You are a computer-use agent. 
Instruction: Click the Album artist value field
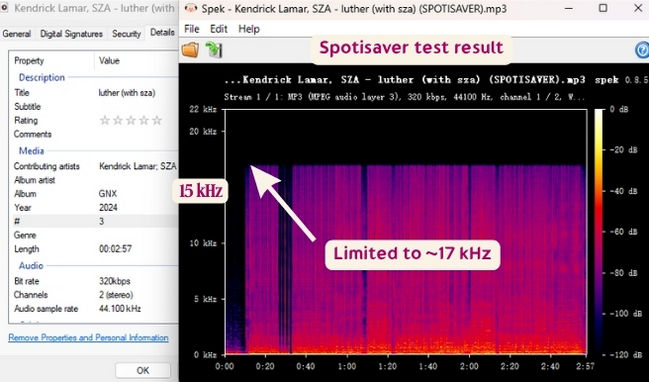137,180
